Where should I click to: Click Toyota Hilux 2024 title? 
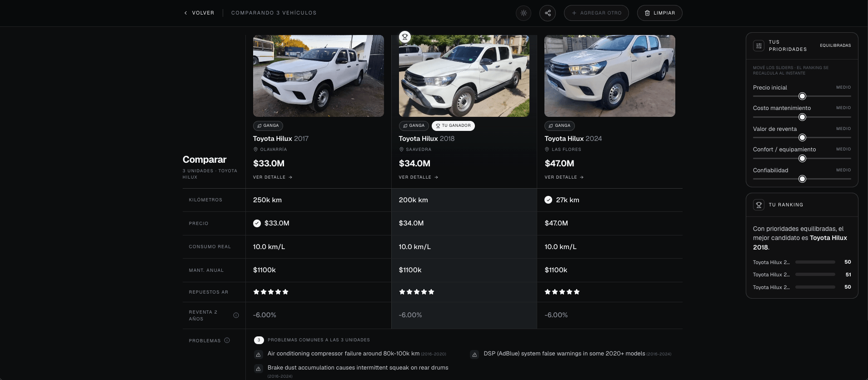[x=573, y=139]
